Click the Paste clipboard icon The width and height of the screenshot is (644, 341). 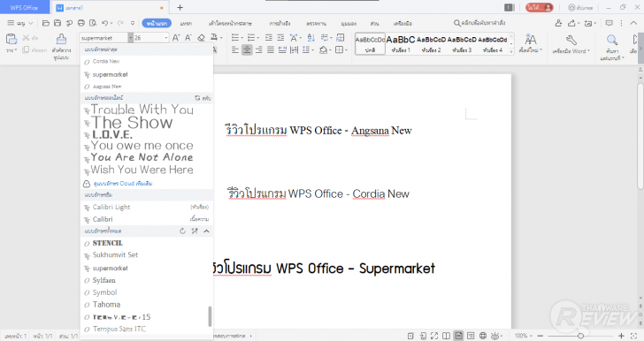(11, 39)
